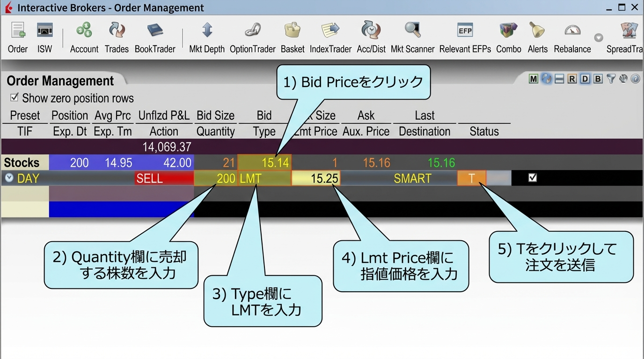Click the Aux. Price column header

(366, 131)
